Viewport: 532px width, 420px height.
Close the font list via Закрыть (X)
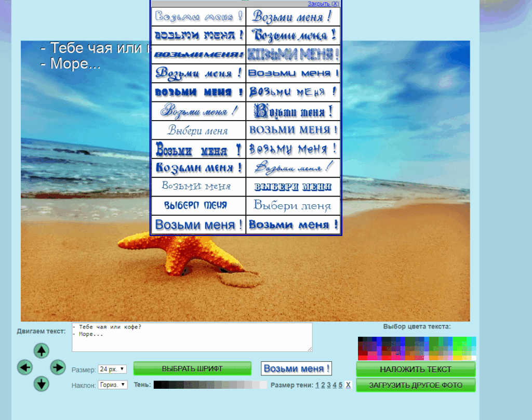tap(323, 4)
